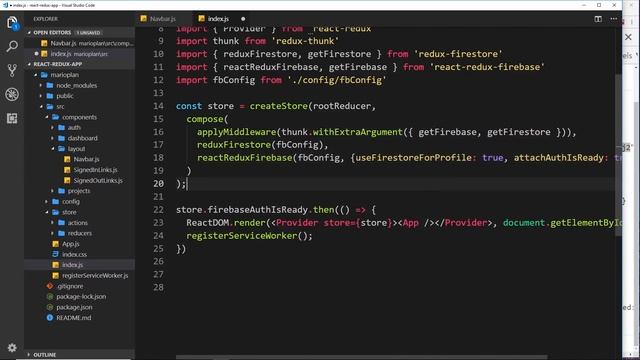Select Navbar.js under Open Editors
640x360 pixels.
[x=80, y=43]
